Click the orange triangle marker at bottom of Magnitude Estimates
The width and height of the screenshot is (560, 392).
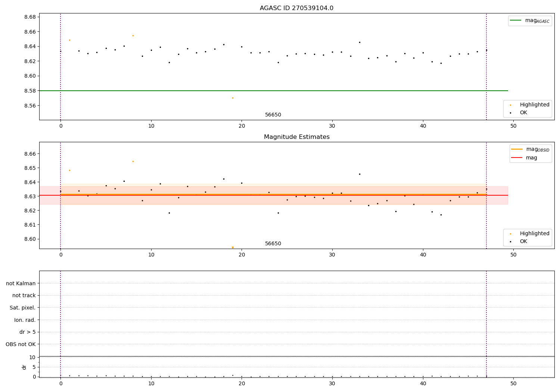click(x=233, y=248)
